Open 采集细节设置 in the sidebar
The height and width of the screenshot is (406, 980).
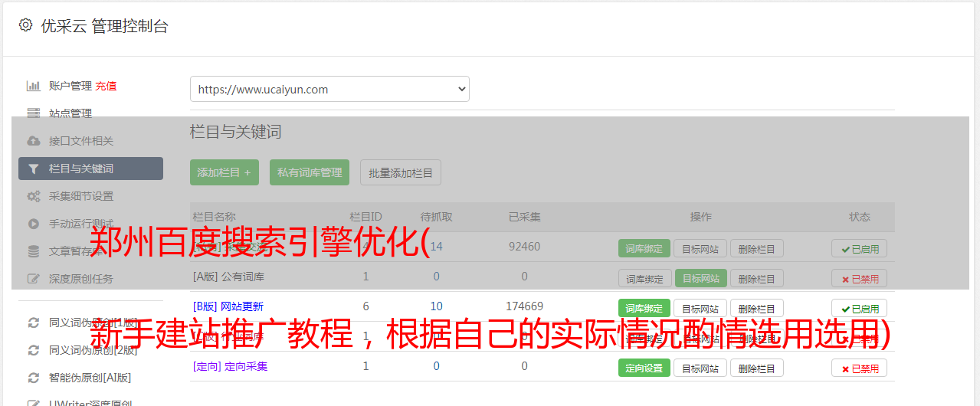coord(81,196)
